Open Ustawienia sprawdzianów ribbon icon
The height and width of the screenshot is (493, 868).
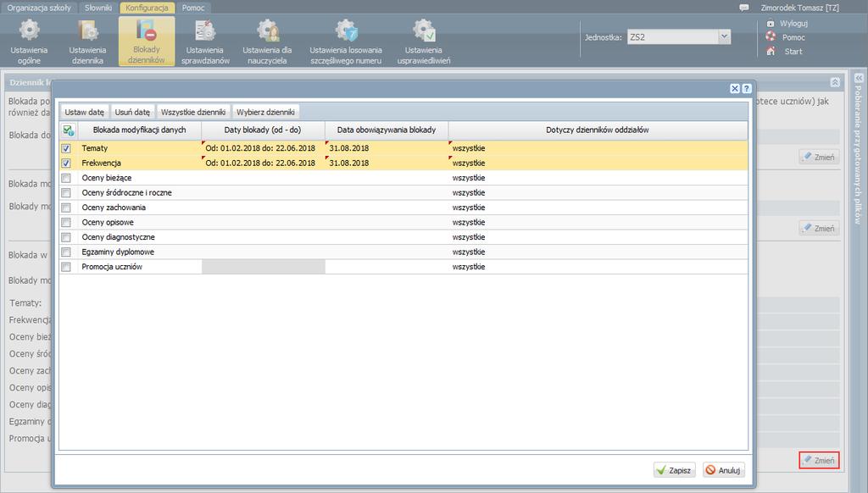[205, 30]
